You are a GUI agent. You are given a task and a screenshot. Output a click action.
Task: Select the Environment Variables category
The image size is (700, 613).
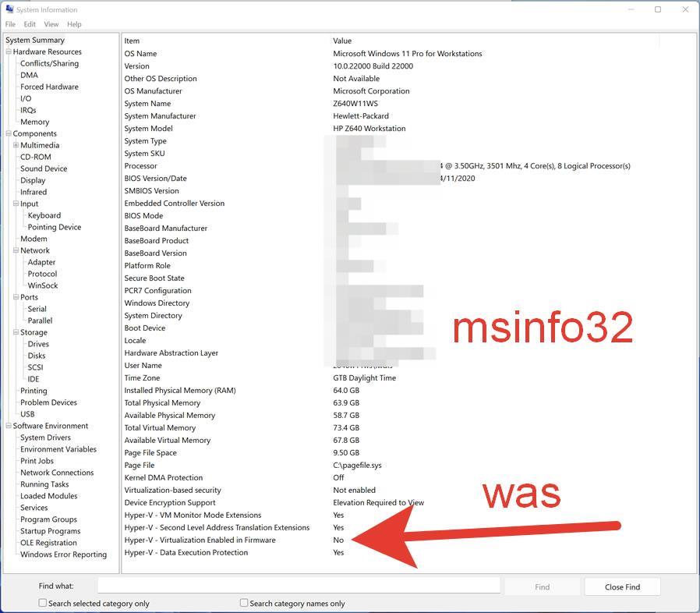pyautogui.click(x=58, y=449)
